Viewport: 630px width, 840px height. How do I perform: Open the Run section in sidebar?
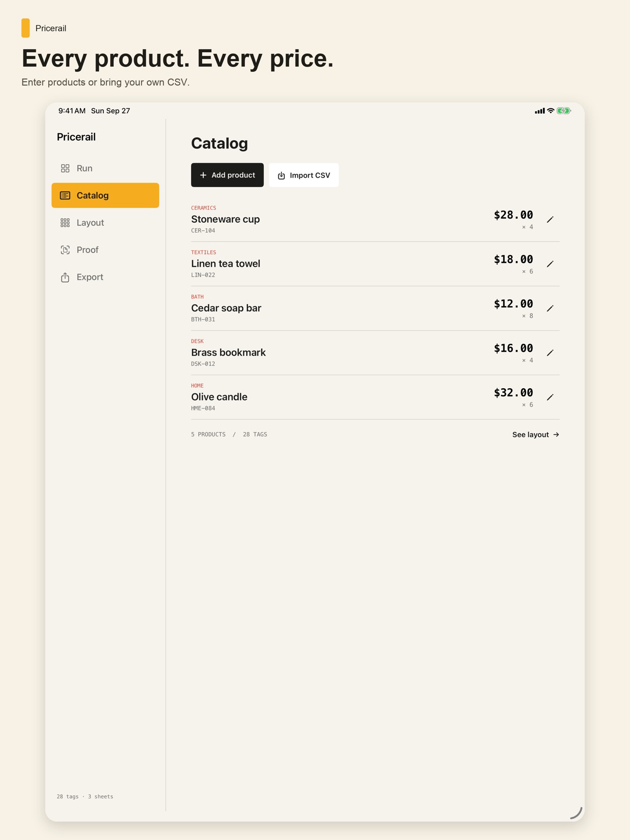click(105, 168)
